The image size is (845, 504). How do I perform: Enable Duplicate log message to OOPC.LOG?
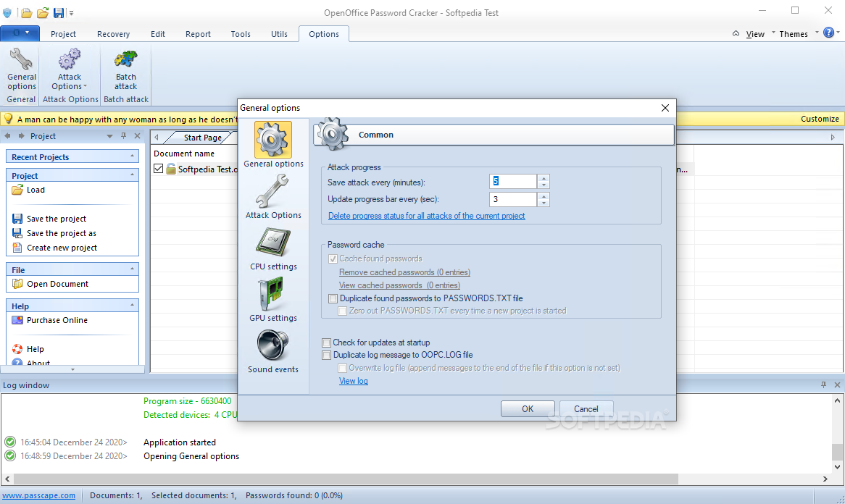326,355
